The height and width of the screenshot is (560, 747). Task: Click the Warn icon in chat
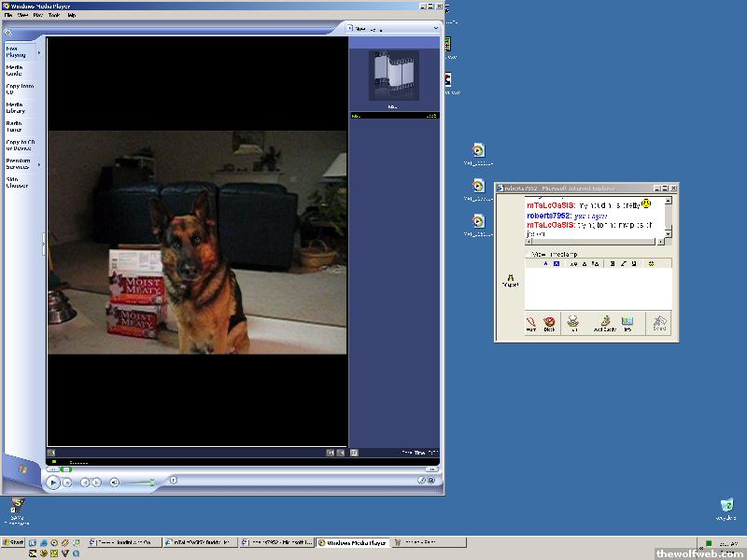(530, 323)
